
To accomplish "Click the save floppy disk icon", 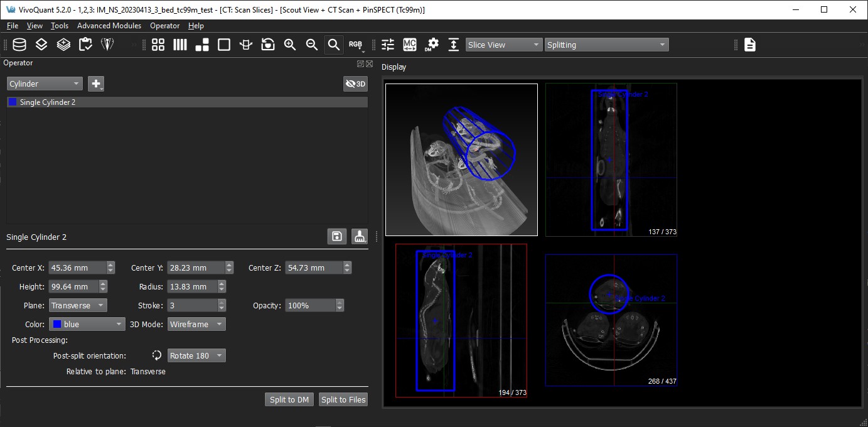I will [x=337, y=237].
